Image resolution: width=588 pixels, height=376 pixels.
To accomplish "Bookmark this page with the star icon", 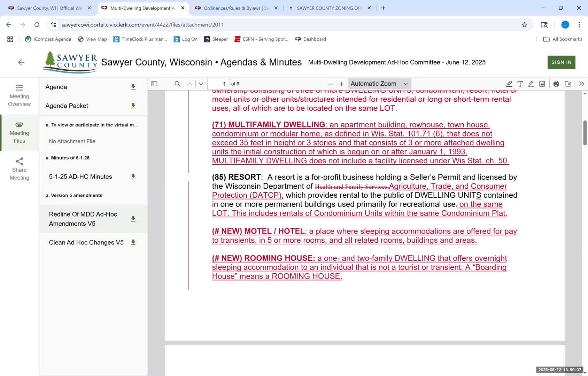I will pyautogui.click(x=524, y=25).
